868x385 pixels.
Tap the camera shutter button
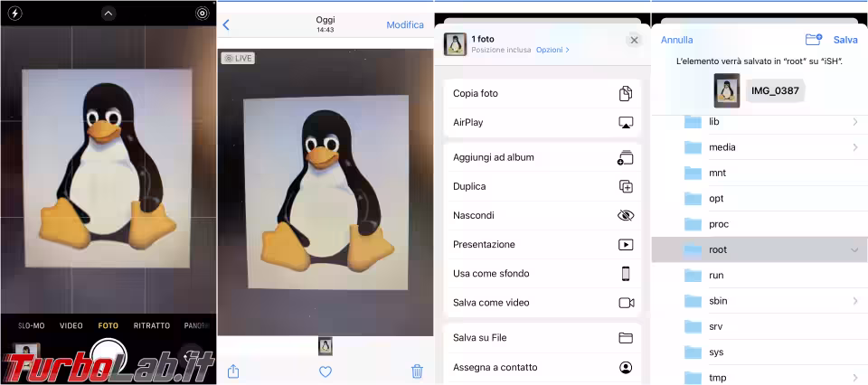[x=108, y=357]
